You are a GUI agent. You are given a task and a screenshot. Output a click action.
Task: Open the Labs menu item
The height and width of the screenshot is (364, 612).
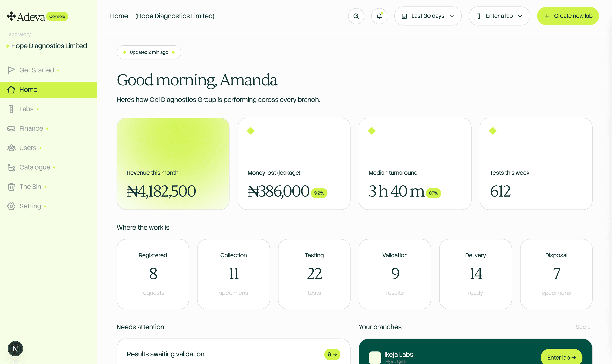pos(48,109)
